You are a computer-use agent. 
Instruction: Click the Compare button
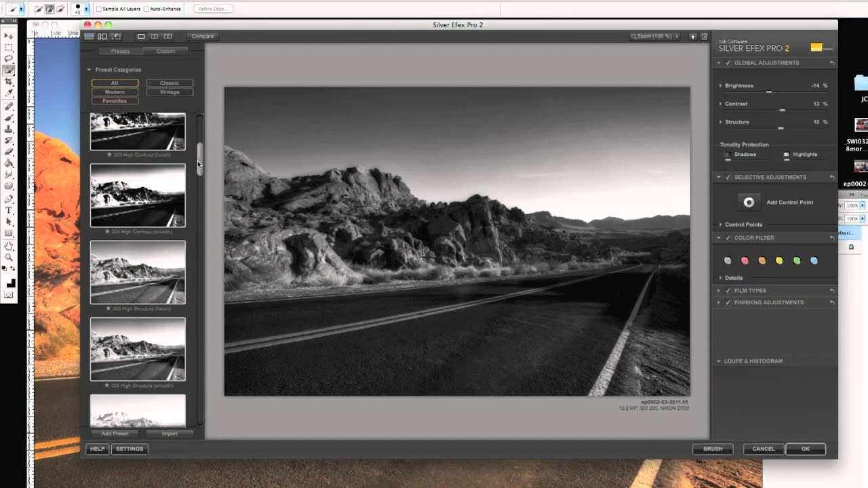coord(202,37)
